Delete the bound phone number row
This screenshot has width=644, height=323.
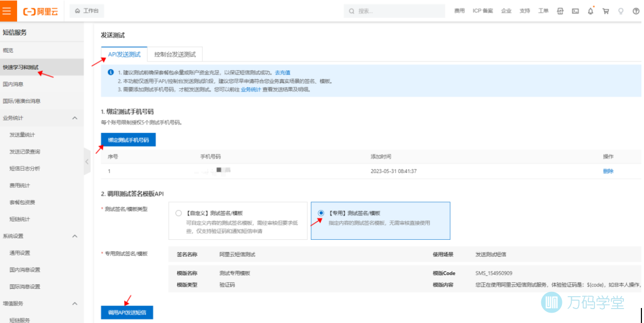(x=608, y=171)
